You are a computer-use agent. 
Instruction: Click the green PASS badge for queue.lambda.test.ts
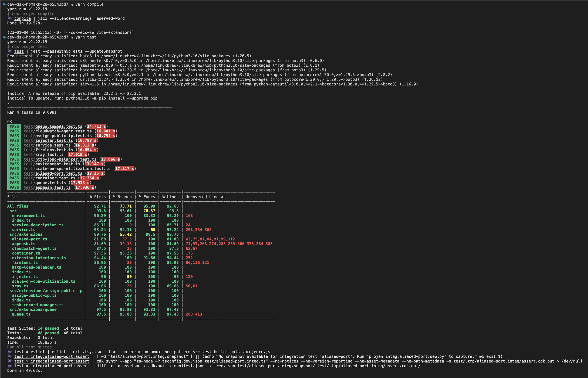[x=14, y=126]
